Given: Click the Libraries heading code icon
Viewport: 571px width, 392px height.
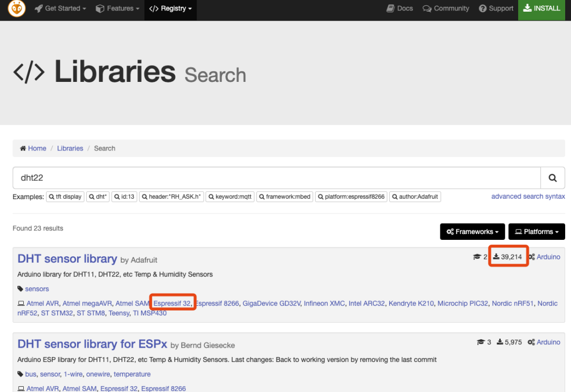Looking at the screenshot, I should (x=29, y=72).
